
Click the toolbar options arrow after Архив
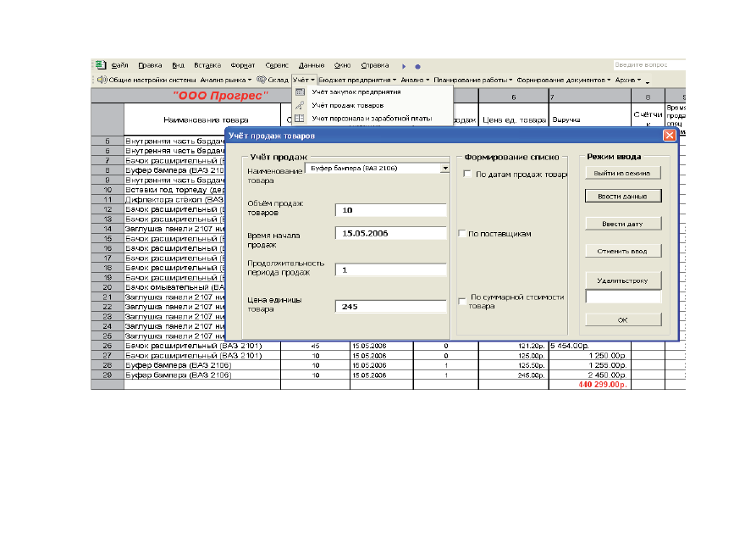pos(648,81)
